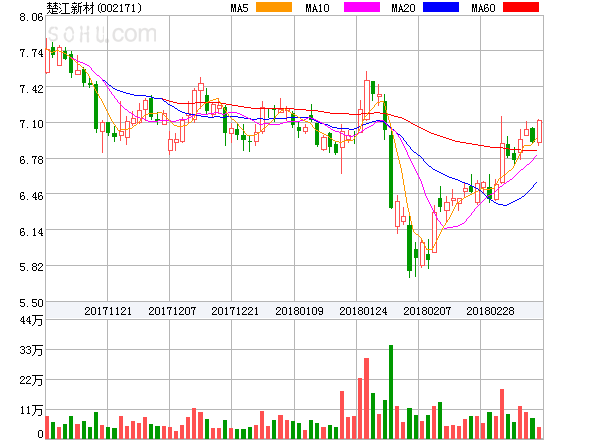Click the MA10 legend label
Screen dimensions: 600x440
(317, 8)
